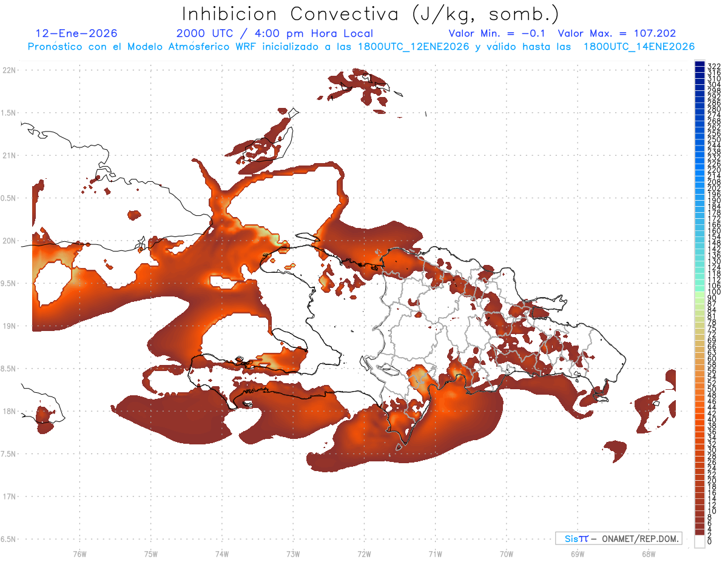Viewport: 728px width, 562px height.
Task: Click the white swatch at the bottom of the color bar
Action: click(x=699, y=541)
